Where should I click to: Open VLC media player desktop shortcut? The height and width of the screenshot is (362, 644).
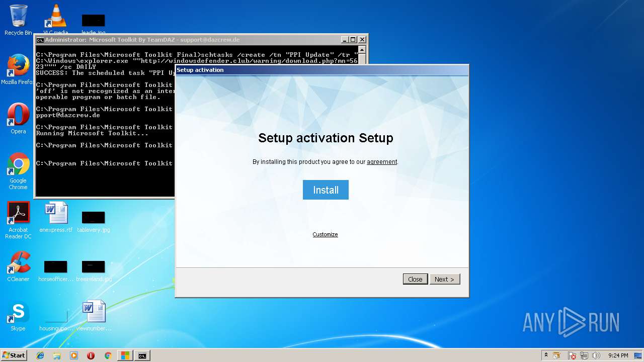56,20
